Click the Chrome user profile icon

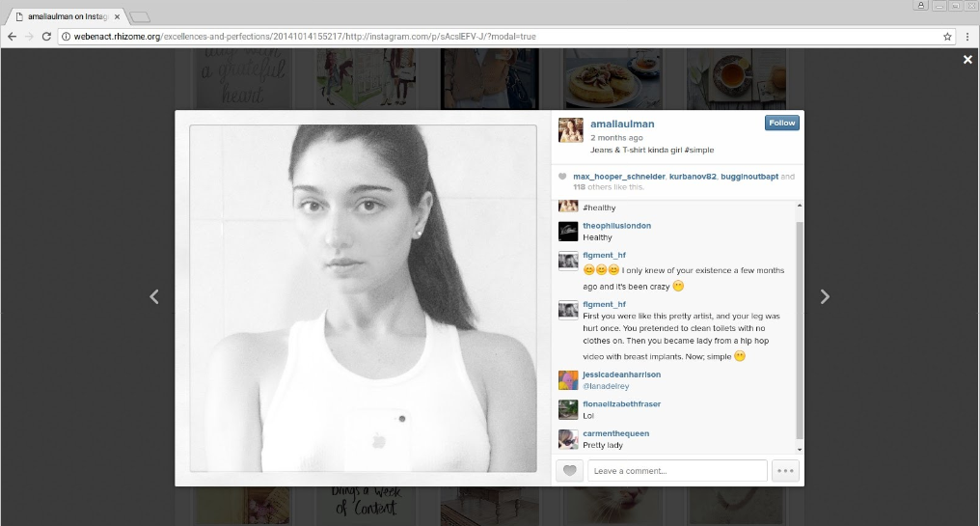click(920, 5)
